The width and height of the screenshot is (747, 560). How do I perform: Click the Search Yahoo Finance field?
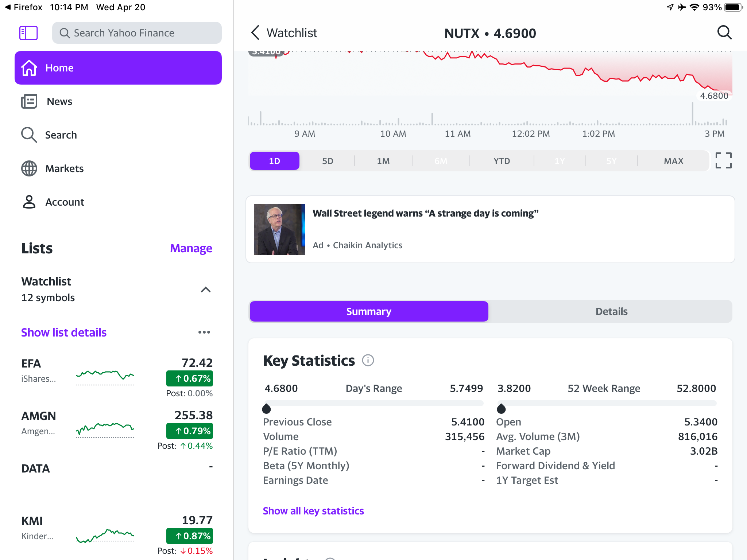point(137,33)
